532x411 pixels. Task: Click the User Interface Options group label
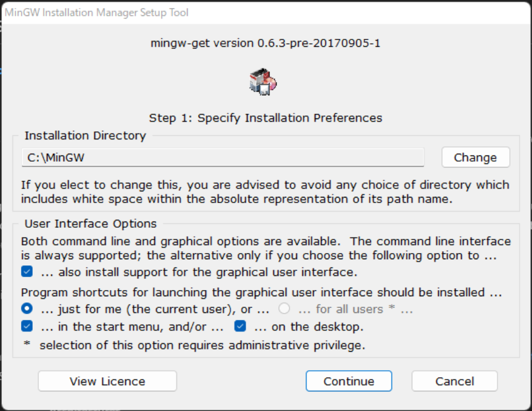point(91,223)
